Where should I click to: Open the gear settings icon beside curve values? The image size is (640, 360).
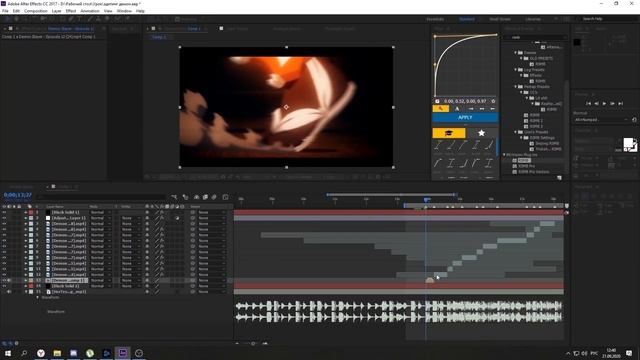(493, 101)
